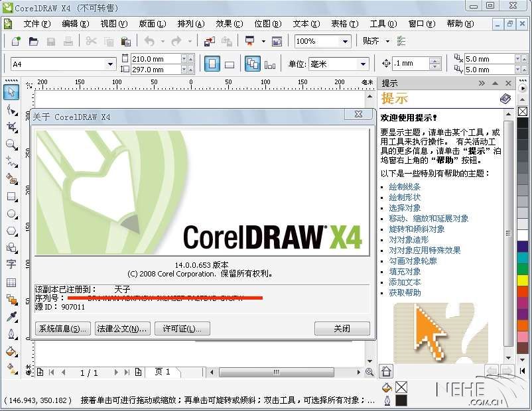Choose the Interactive Fill tool
532x411 pixels.
point(11,369)
